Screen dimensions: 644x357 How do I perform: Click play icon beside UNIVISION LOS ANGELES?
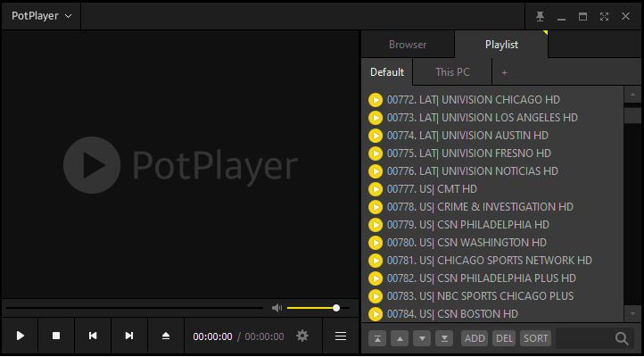tap(376, 118)
